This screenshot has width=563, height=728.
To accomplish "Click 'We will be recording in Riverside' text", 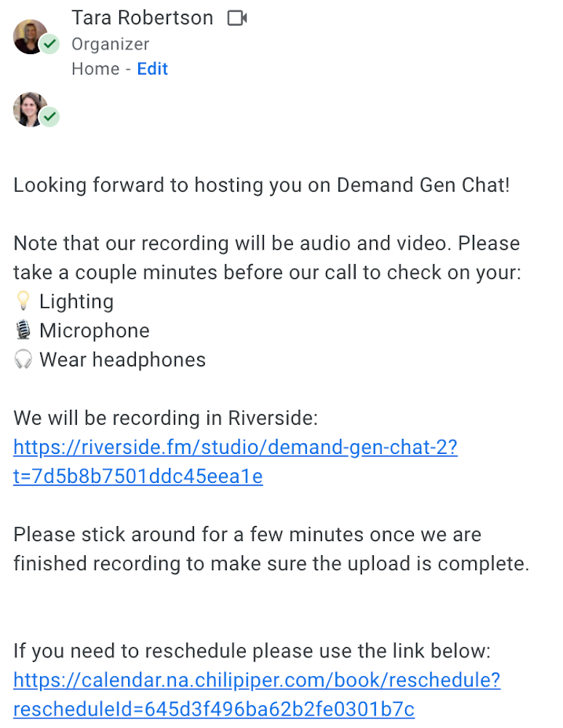I will click(165, 418).
